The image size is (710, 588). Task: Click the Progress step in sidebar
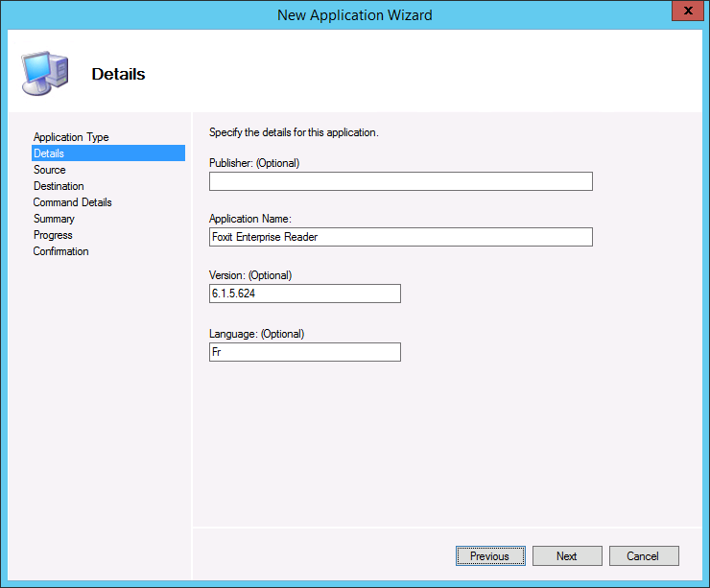(53, 235)
